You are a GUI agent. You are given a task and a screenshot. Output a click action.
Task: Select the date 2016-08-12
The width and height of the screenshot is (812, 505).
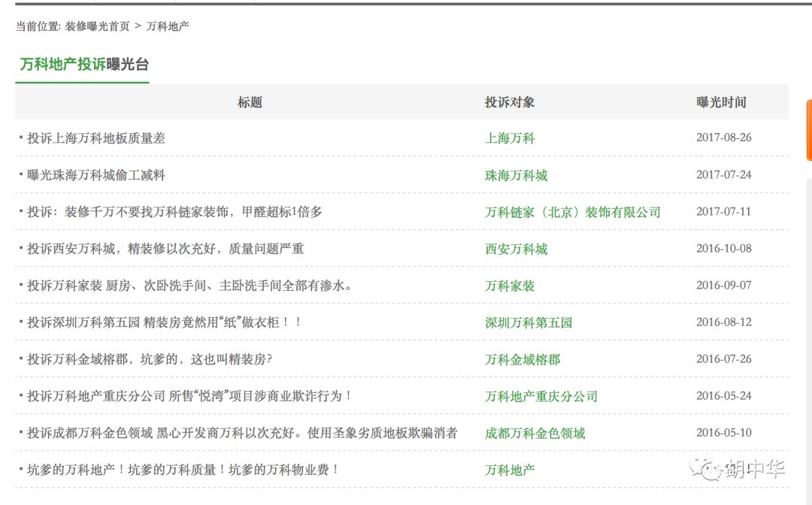click(x=723, y=322)
